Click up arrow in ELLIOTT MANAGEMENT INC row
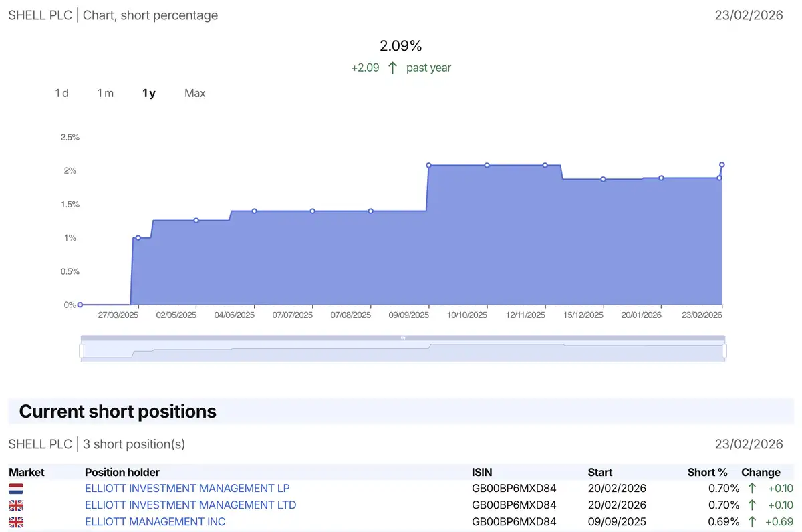Viewport: 802px width, 532px height. [752, 521]
